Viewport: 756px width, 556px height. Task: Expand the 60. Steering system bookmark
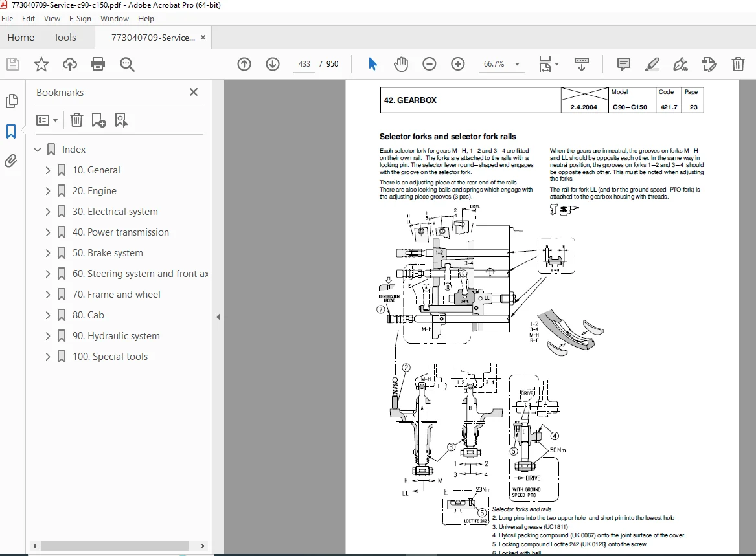(x=48, y=274)
